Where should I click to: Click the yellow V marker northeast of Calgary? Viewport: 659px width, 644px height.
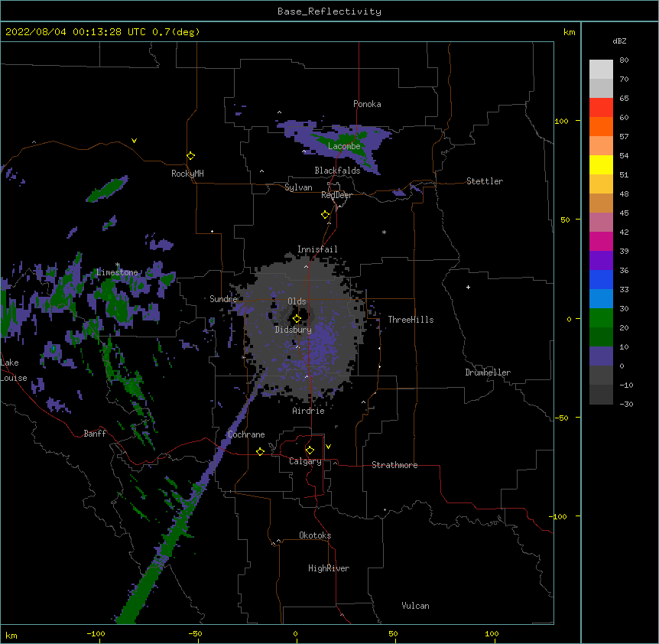point(328,447)
